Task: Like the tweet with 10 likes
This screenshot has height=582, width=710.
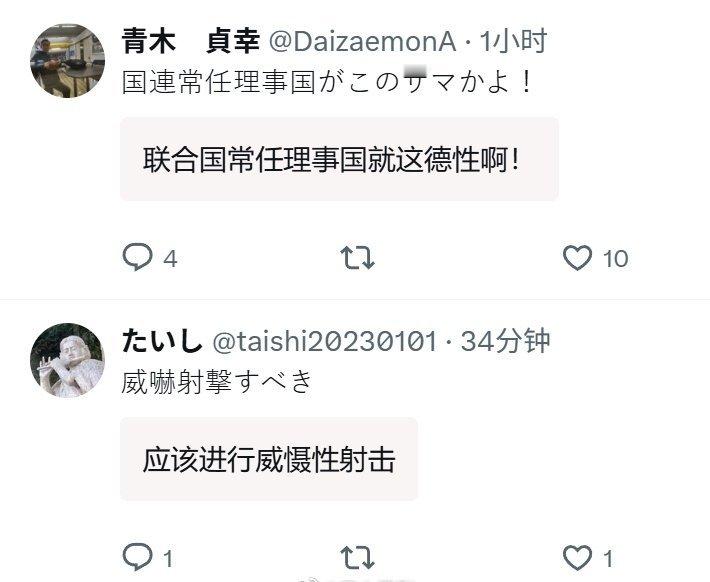Action: pyautogui.click(x=577, y=258)
